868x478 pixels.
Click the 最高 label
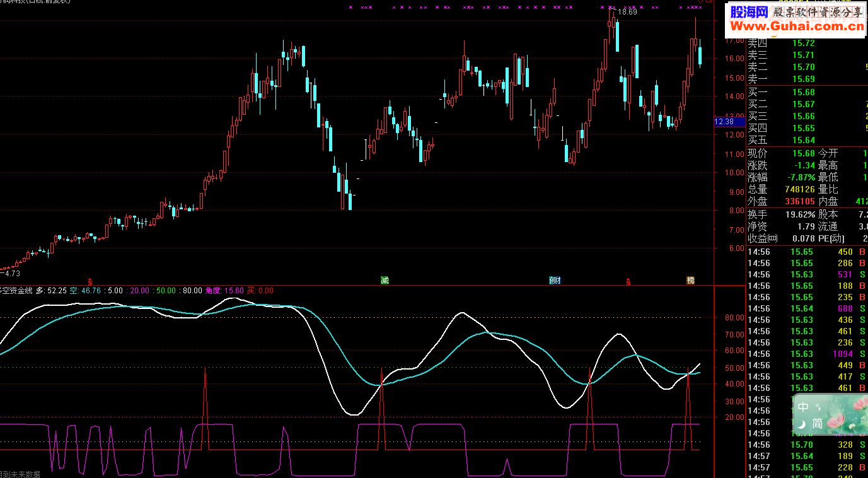tap(828, 165)
